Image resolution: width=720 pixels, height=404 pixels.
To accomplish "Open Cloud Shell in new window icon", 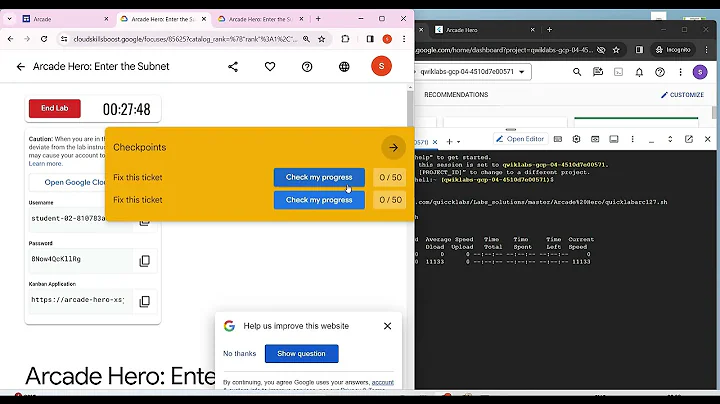I will pos(689,139).
